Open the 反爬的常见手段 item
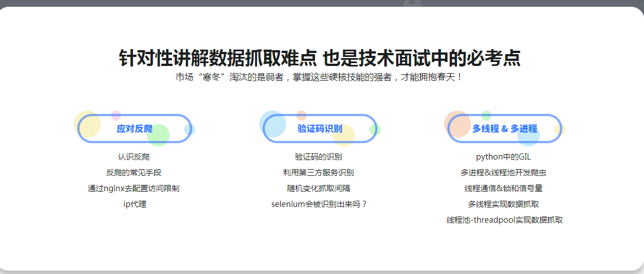This screenshot has width=644, height=274. click(134, 173)
